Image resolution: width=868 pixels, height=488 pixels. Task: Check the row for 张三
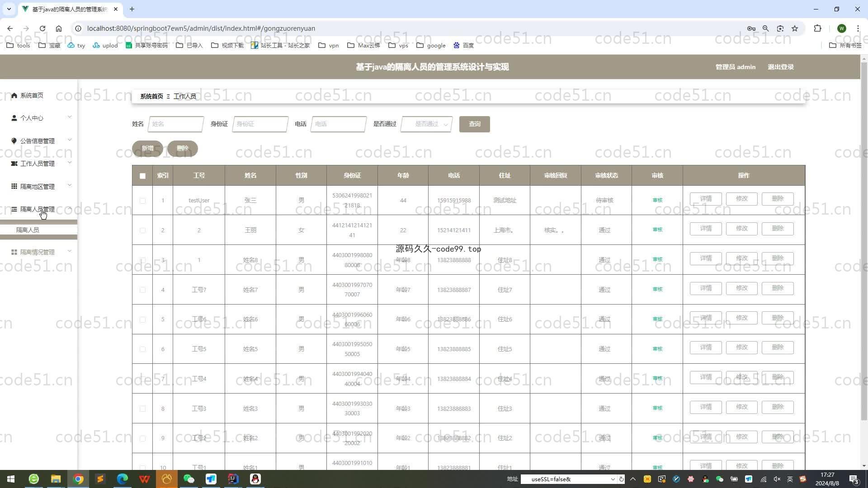pos(142,201)
